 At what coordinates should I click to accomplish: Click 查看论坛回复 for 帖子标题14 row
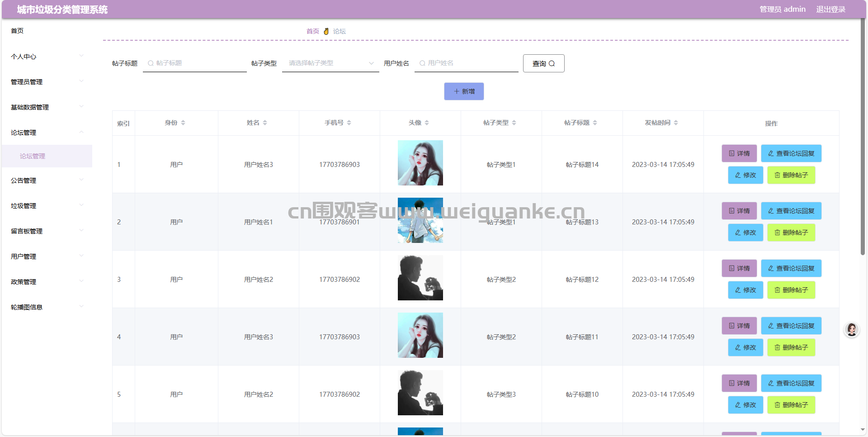[791, 153]
